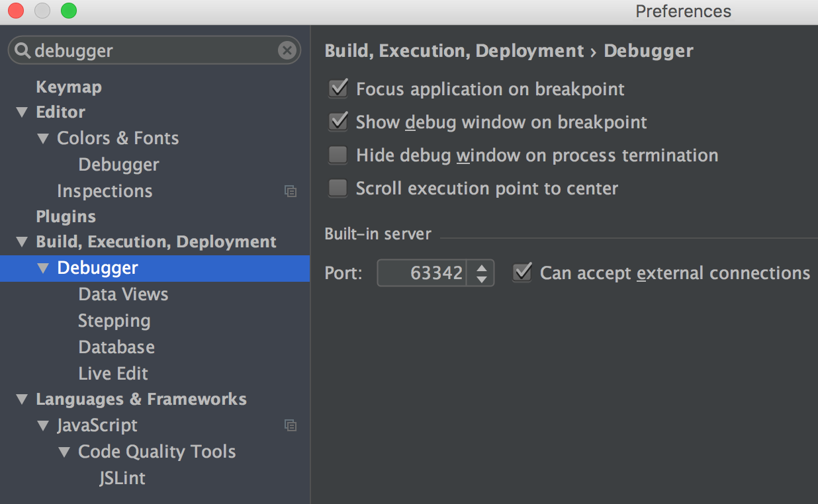Increase the port using the up stepper arrow
The image size is (818, 504).
(481, 268)
